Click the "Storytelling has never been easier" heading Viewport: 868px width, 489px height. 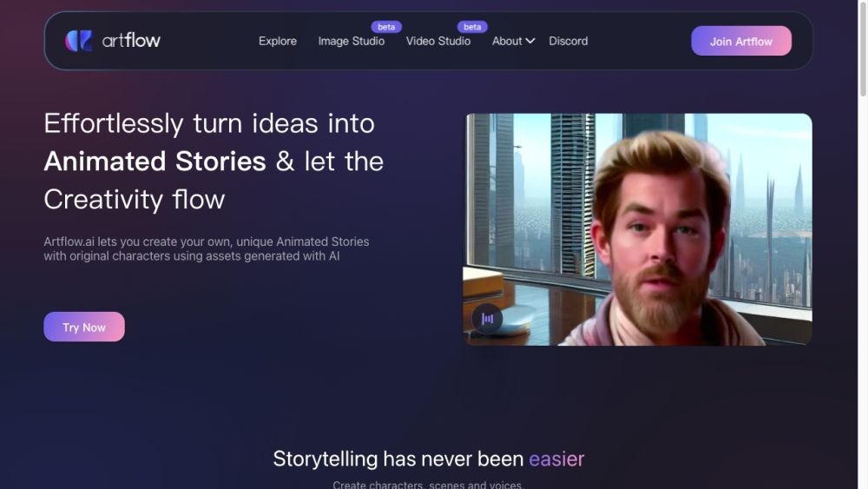click(x=429, y=459)
